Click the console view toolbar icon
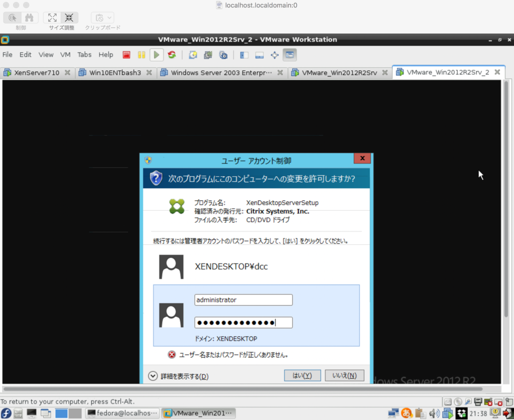The height and width of the screenshot is (420, 514). 290,55
